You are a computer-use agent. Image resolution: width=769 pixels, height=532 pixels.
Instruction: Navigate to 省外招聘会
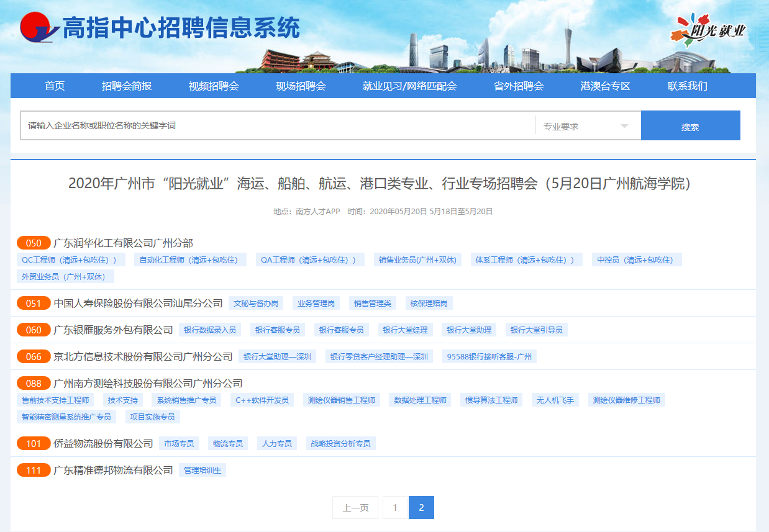click(x=519, y=86)
